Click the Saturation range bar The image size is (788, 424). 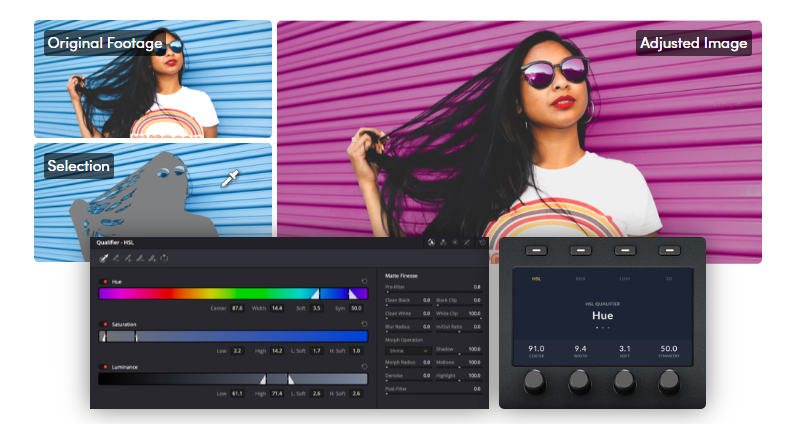tap(233, 336)
